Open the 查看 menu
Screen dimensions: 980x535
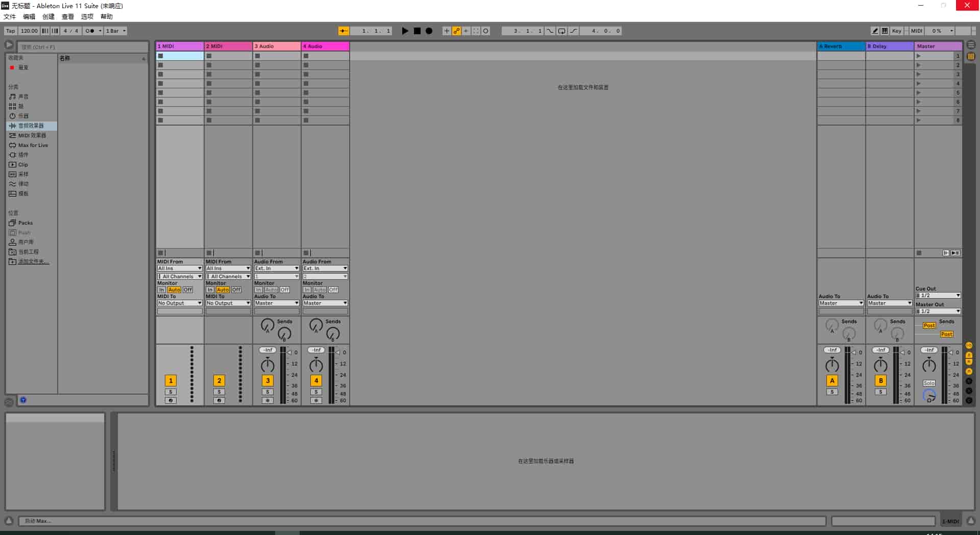68,17
